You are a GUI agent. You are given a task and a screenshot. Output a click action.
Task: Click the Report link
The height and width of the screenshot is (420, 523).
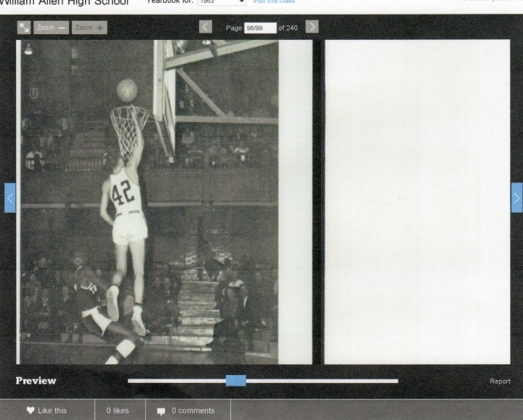point(500,381)
